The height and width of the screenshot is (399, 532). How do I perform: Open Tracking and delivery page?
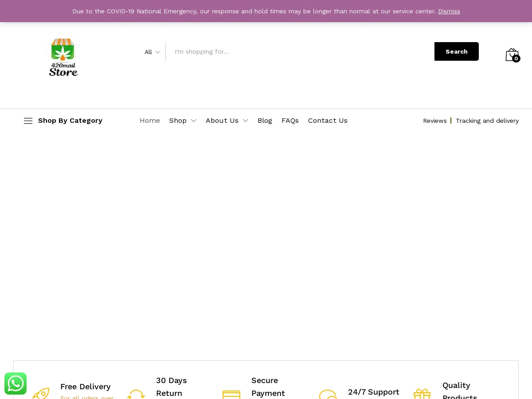487,121
